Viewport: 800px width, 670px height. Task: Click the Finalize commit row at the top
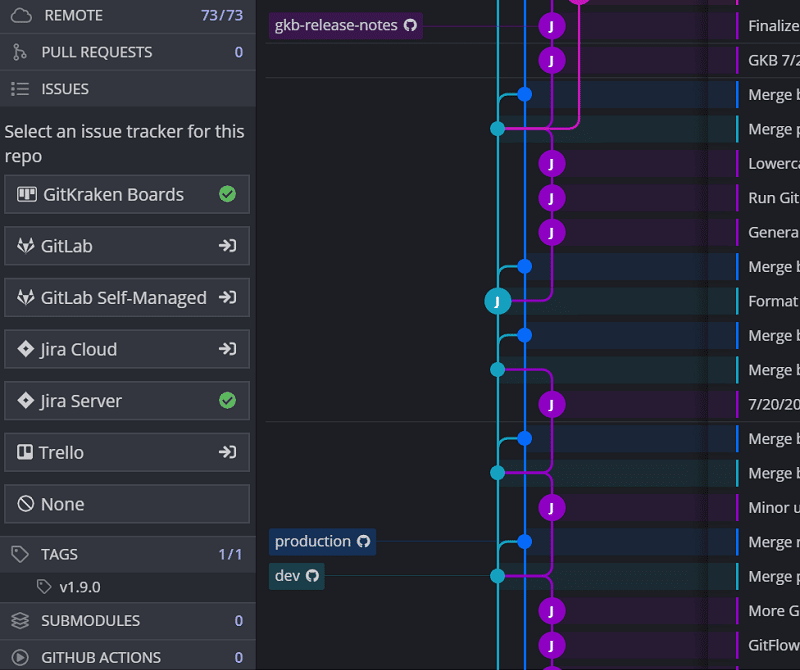(772, 26)
